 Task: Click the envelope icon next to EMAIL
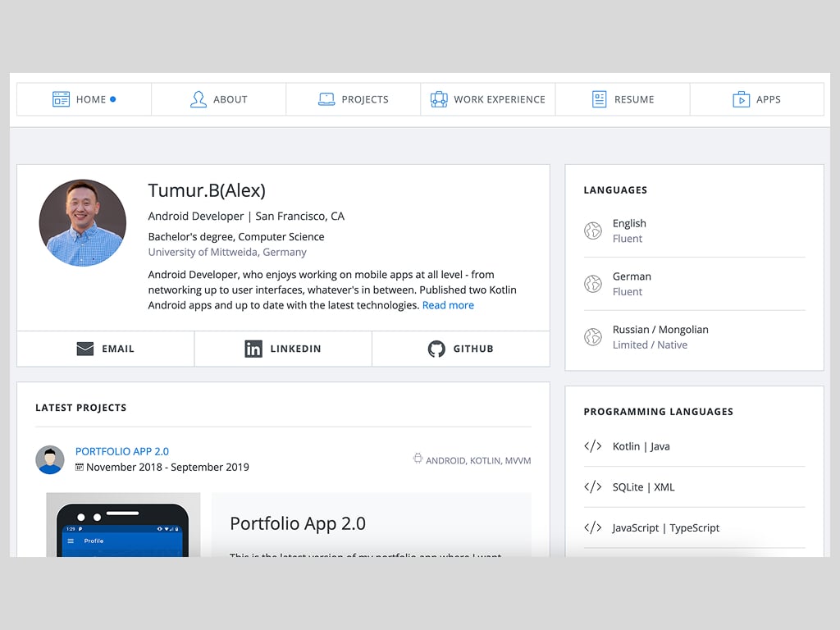[85, 348]
